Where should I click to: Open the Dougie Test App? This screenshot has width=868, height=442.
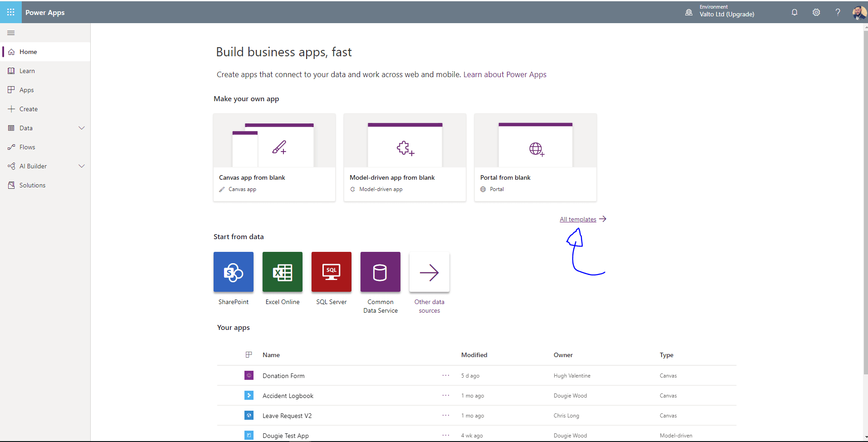pyautogui.click(x=286, y=436)
